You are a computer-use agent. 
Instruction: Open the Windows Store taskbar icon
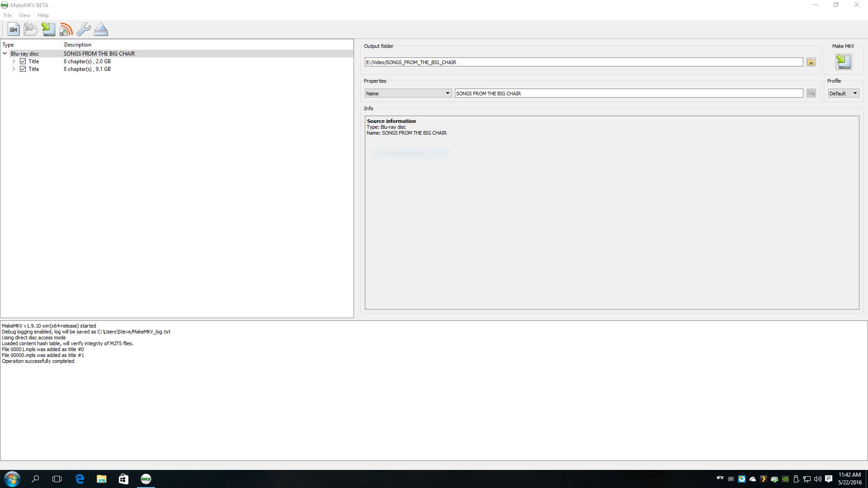[x=123, y=479]
